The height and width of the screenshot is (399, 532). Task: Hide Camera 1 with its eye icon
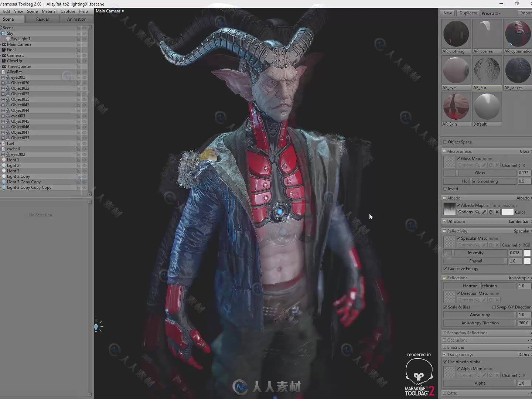pyautogui.click(x=84, y=55)
